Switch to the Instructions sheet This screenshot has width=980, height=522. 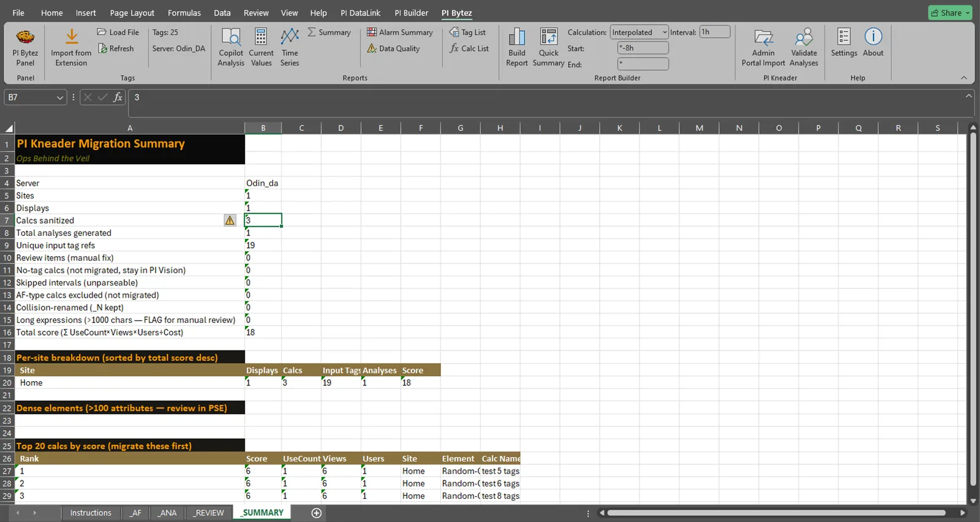coord(91,513)
